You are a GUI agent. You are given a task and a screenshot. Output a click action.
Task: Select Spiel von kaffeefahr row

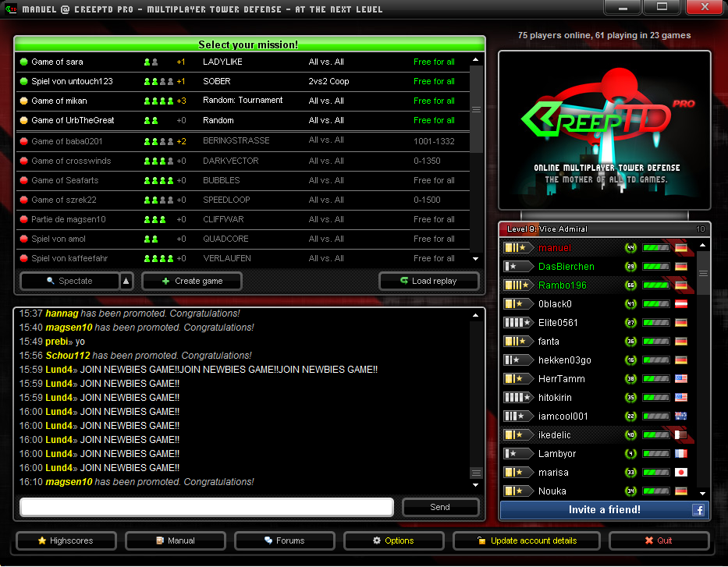click(243, 258)
